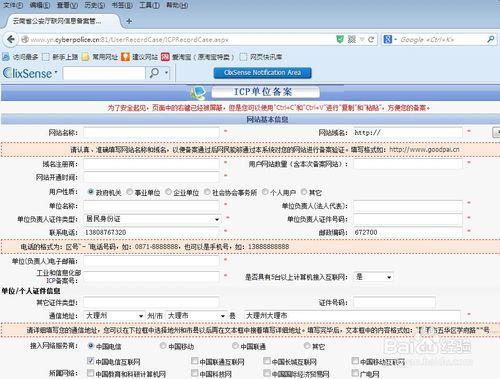Click the 网站名称 input field
This screenshot has width=500, height=379.
(x=151, y=132)
